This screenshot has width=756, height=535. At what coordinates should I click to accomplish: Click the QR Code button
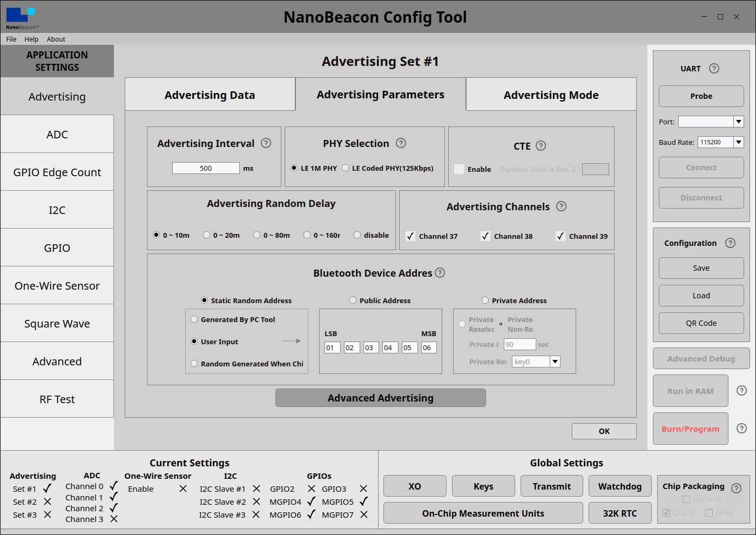tap(701, 323)
